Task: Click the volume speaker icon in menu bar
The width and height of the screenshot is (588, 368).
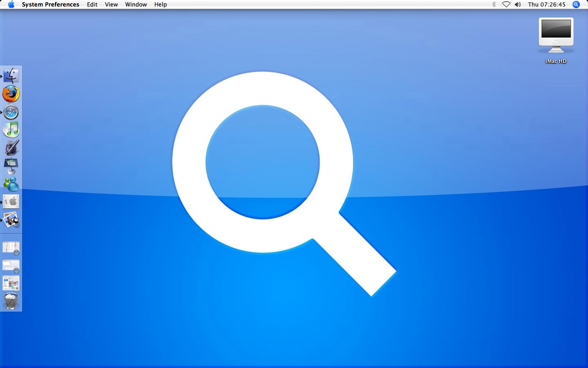Action: (518, 4)
